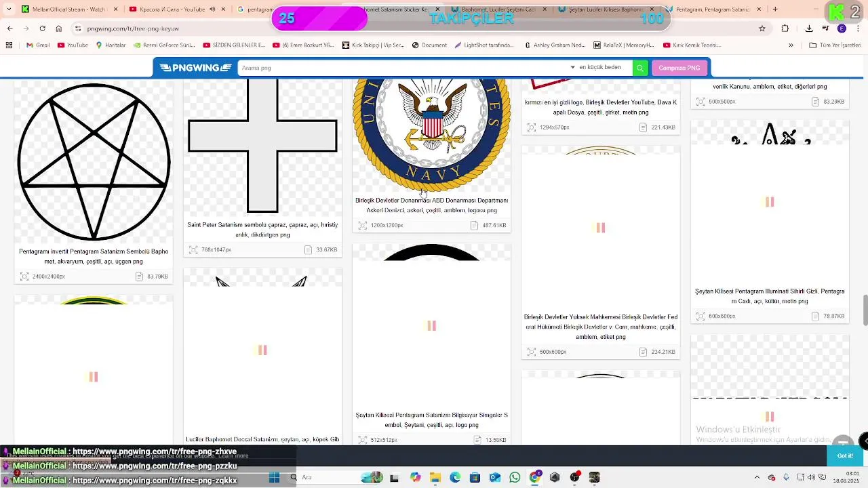Click the 487.61KB file size text
The height and width of the screenshot is (488, 868).
(x=494, y=226)
